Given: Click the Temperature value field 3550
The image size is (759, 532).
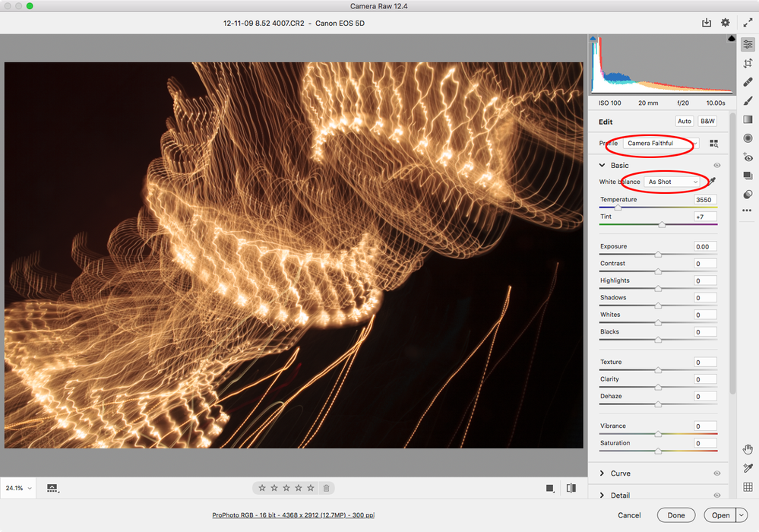Looking at the screenshot, I should click(x=705, y=200).
